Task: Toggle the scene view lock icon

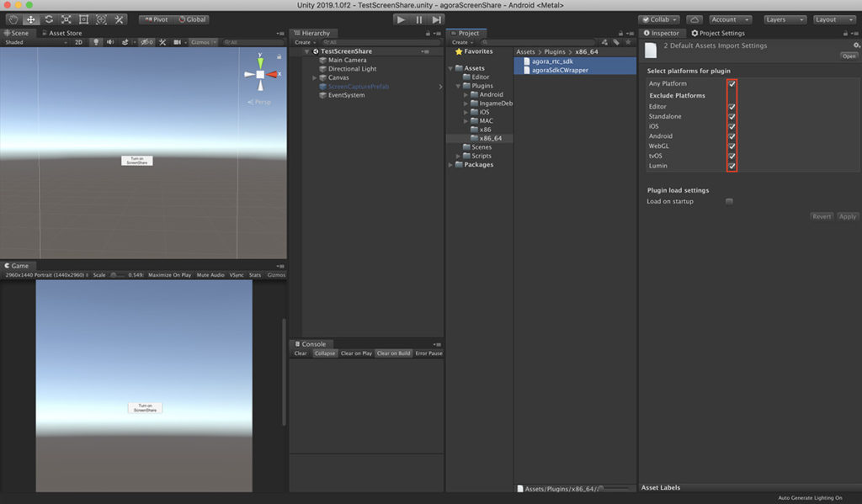Action: (279, 56)
